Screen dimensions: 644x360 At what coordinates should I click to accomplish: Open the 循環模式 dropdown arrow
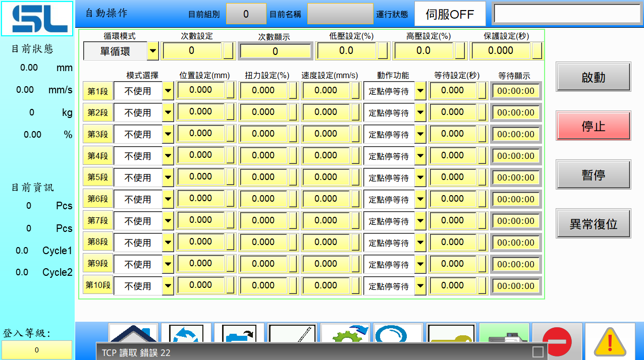(153, 51)
